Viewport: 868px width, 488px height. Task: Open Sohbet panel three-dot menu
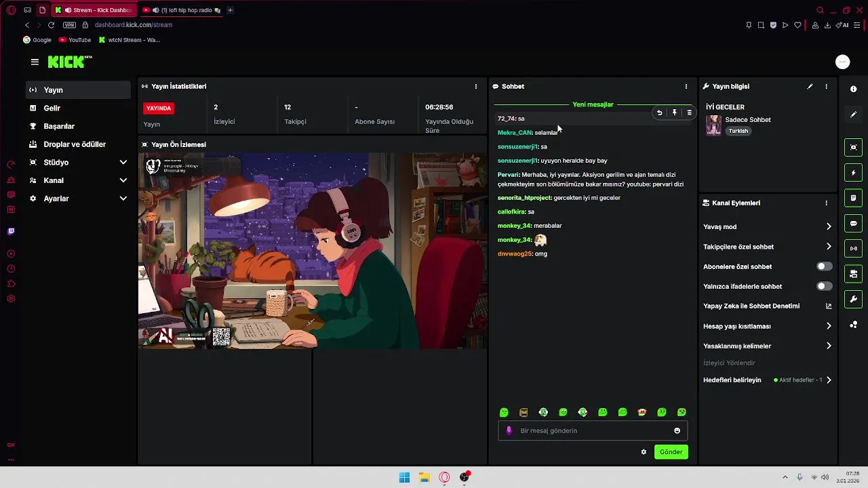tap(686, 87)
